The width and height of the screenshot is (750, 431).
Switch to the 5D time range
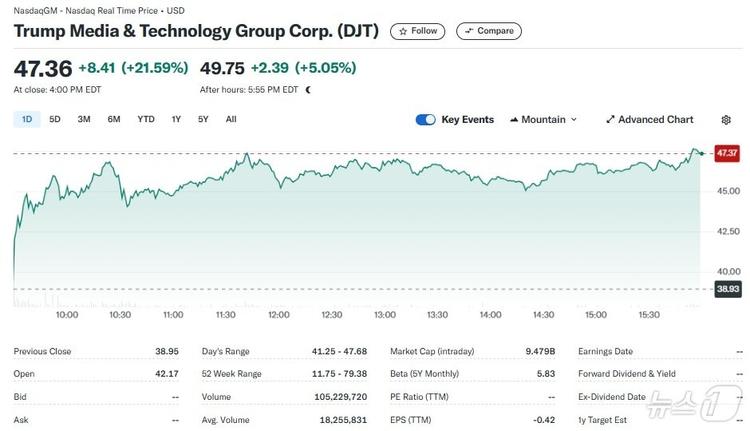pyautogui.click(x=55, y=120)
